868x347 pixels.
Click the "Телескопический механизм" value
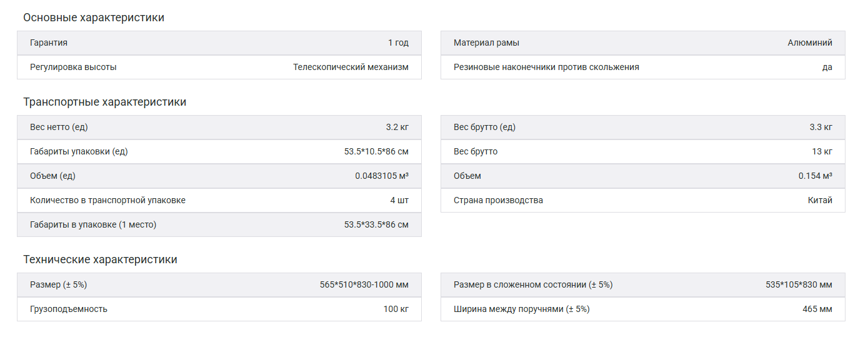351,67
